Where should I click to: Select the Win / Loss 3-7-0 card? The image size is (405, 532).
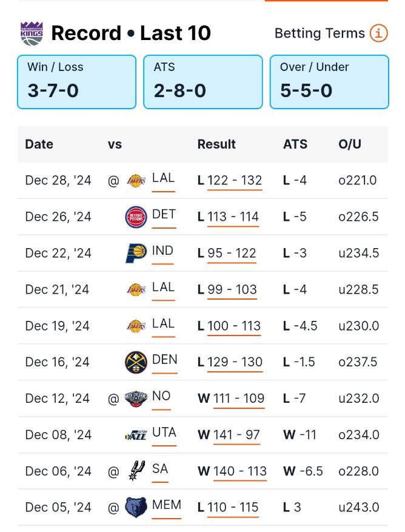click(76, 82)
